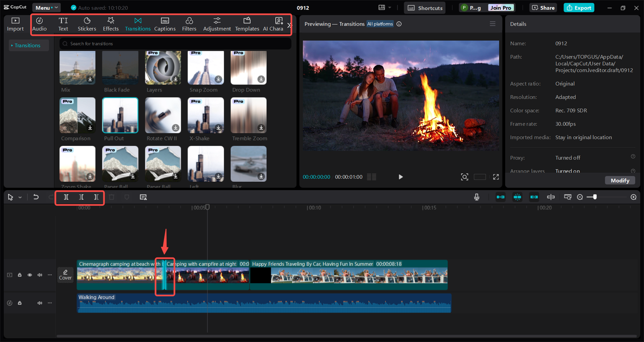Enter fullscreen preview
Screen dimensions: 644x342
pos(496,177)
